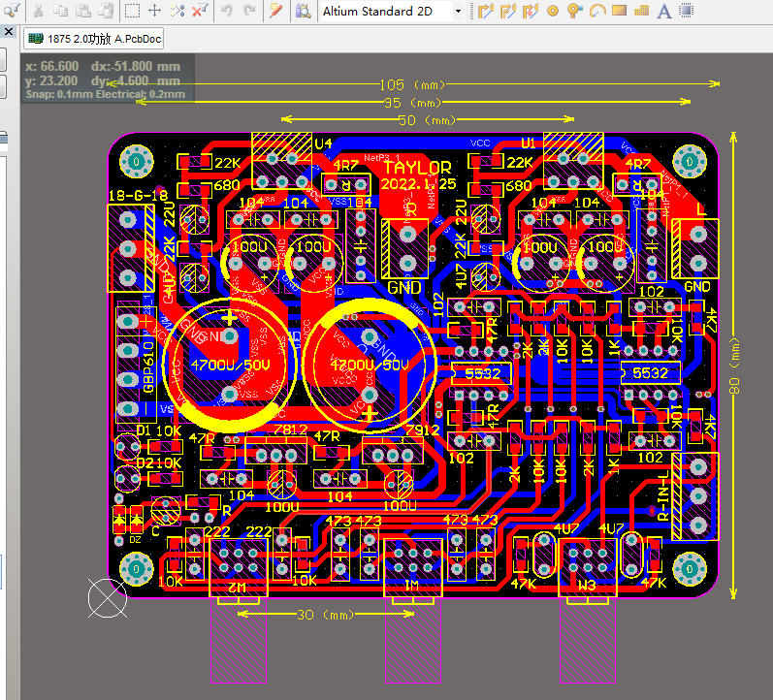
Task: Click the bottom-right mounting hole pad
Action: click(690, 569)
